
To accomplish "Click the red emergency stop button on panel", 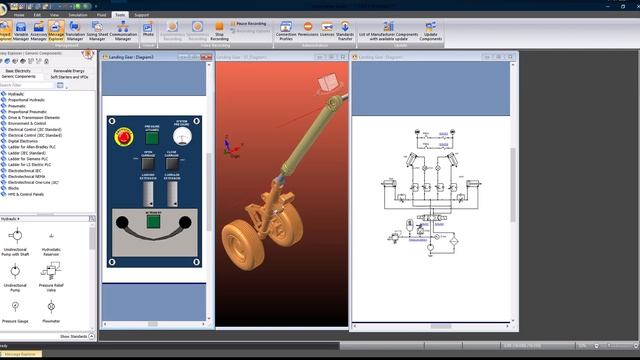I will coord(124,137).
